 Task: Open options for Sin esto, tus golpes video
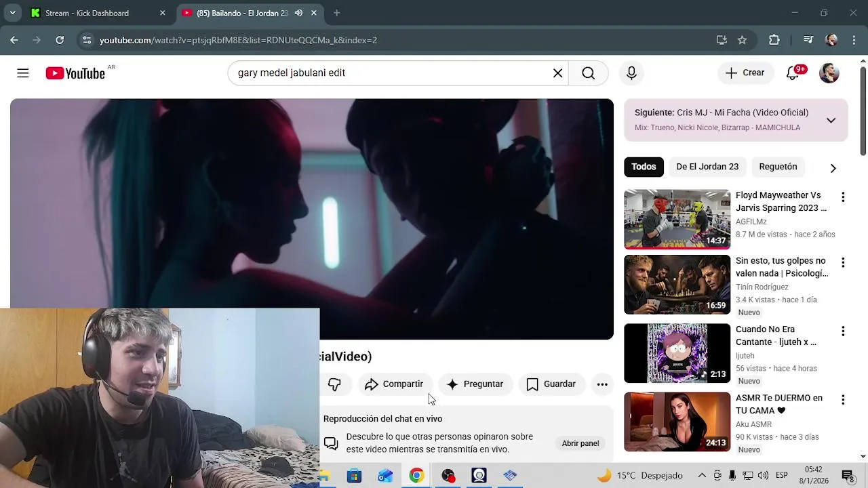click(x=843, y=263)
